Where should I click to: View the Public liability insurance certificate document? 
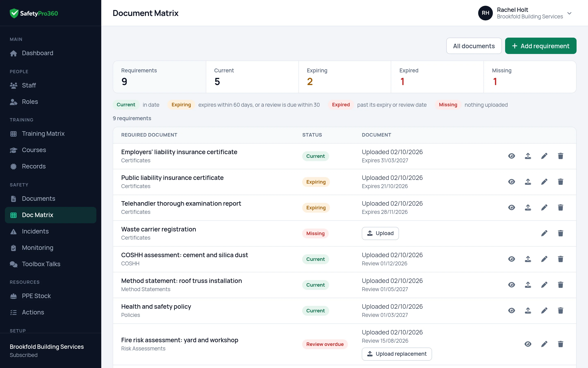[511, 182]
